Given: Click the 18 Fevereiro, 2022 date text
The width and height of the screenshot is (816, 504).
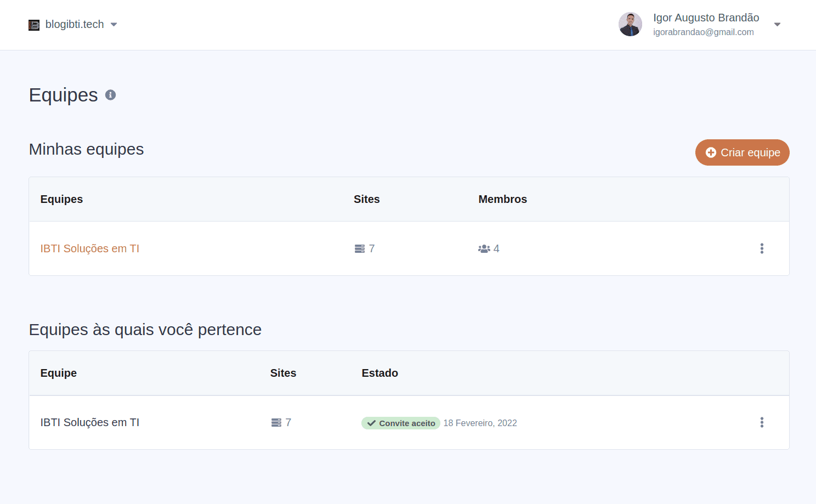Looking at the screenshot, I should tap(480, 423).
